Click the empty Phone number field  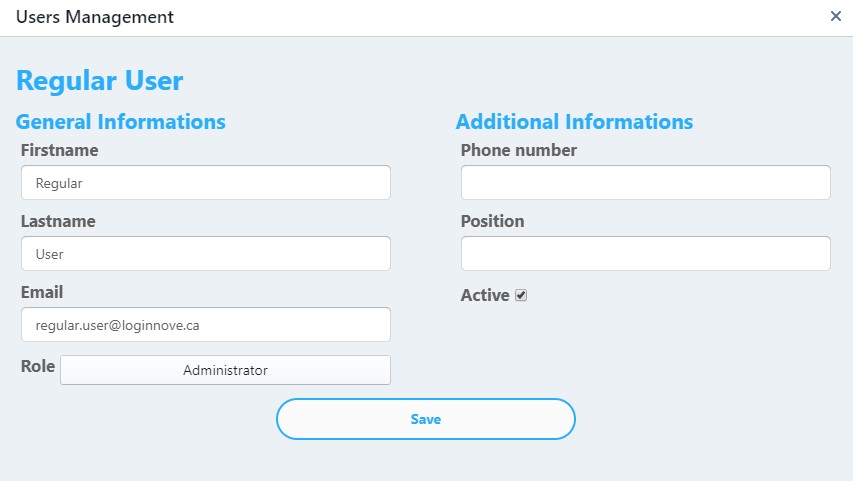pyautogui.click(x=645, y=183)
